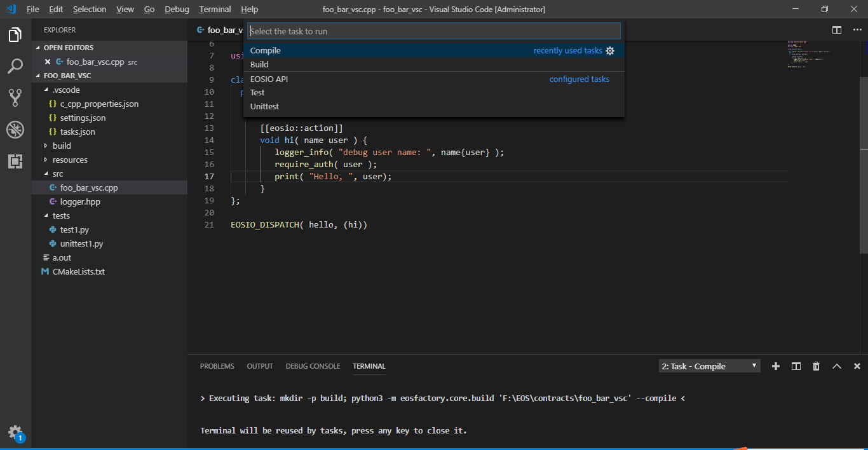Open the File menu
The image size is (868, 450).
click(32, 9)
